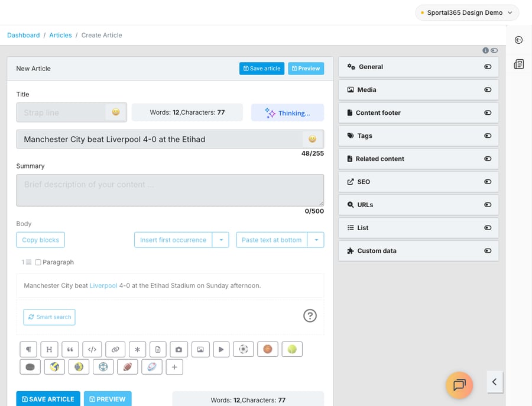The width and height of the screenshot is (532, 406).
Task: Go to the Articles breadcrumb
Action: [x=60, y=36]
